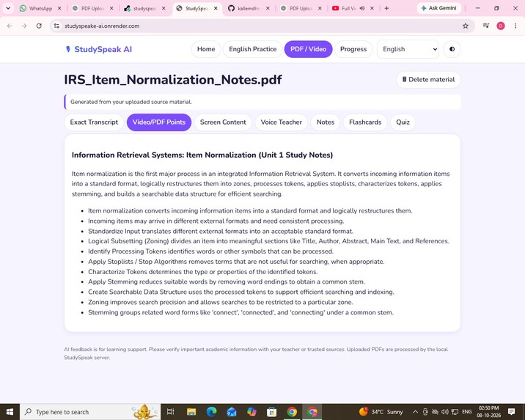Open a new browser tab
The height and width of the screenshot is (420, 525).
click(x=386, y=8)
